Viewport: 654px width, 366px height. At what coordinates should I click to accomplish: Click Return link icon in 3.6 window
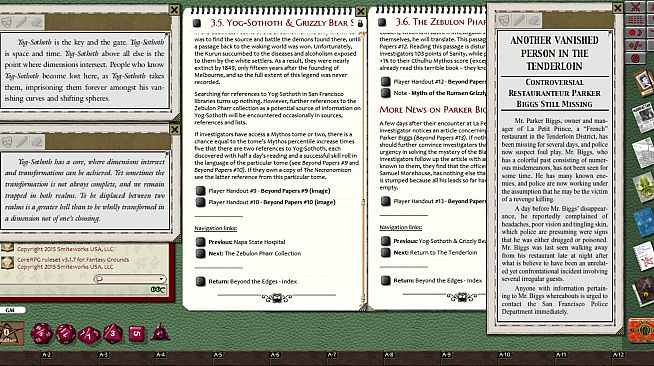[385, 281]
